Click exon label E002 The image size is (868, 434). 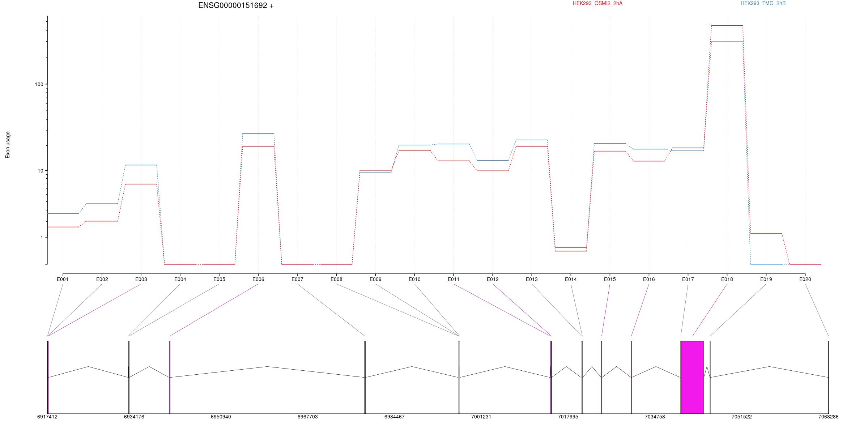pyautogui.click(x=102, y=279)
